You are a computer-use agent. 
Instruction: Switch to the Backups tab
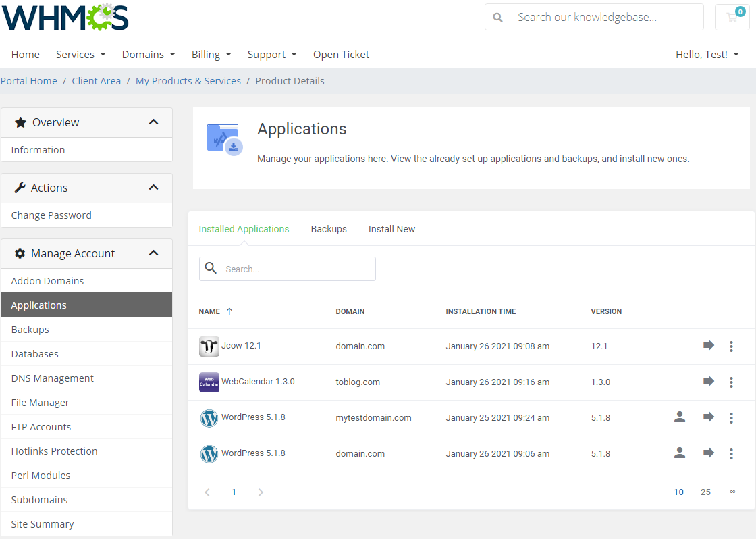329,229
